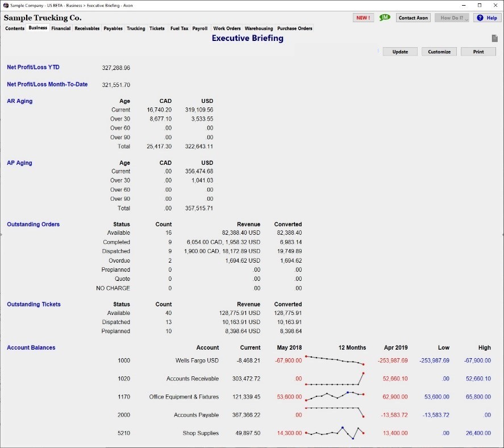Open the Customize briefing button
The width and height of the screenshot is (504, 448).
439,52
